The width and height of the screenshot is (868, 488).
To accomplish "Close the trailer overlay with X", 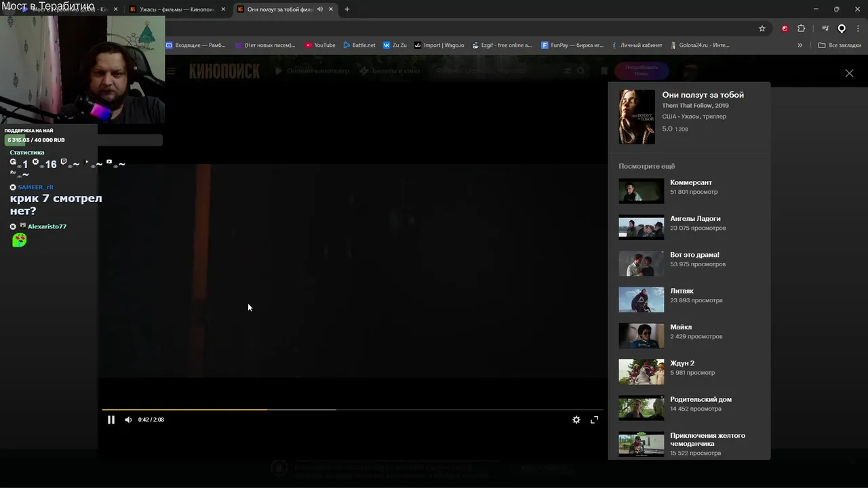I will coord(849,73).
